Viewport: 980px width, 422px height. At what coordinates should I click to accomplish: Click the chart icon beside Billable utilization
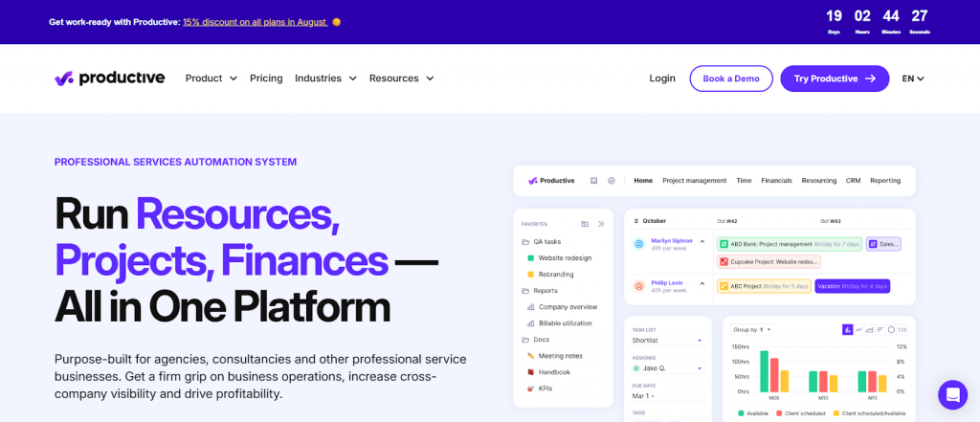tap(530, 323)
